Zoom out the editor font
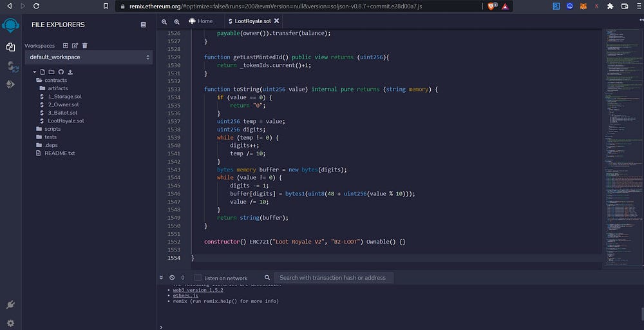 [x=164, y=22]
